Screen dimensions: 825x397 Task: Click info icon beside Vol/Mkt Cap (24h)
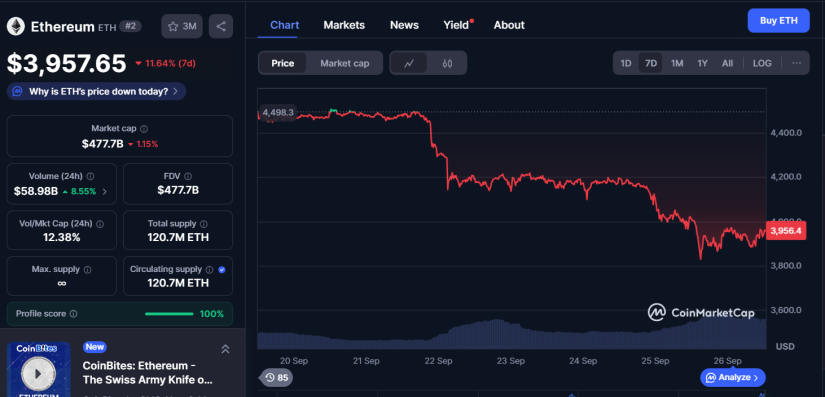(x=100, y=223)
